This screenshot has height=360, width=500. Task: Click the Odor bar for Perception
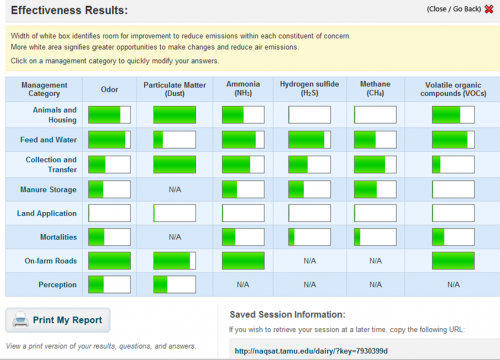coord(109,284)
